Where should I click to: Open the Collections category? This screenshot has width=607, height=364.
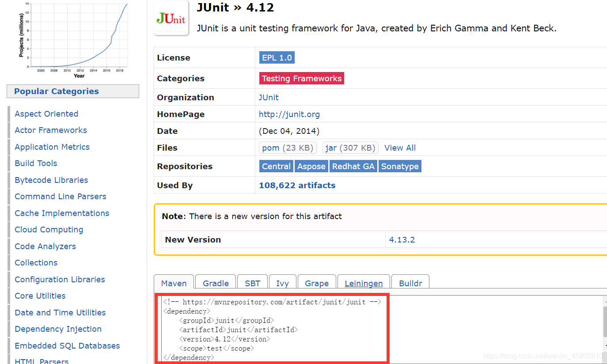tap(36, 263)
